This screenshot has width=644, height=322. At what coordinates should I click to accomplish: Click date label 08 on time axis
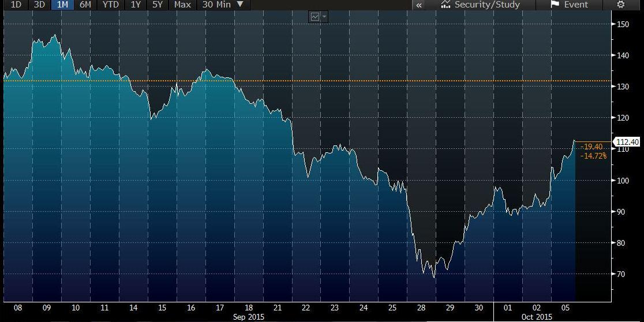click(18, 307)
